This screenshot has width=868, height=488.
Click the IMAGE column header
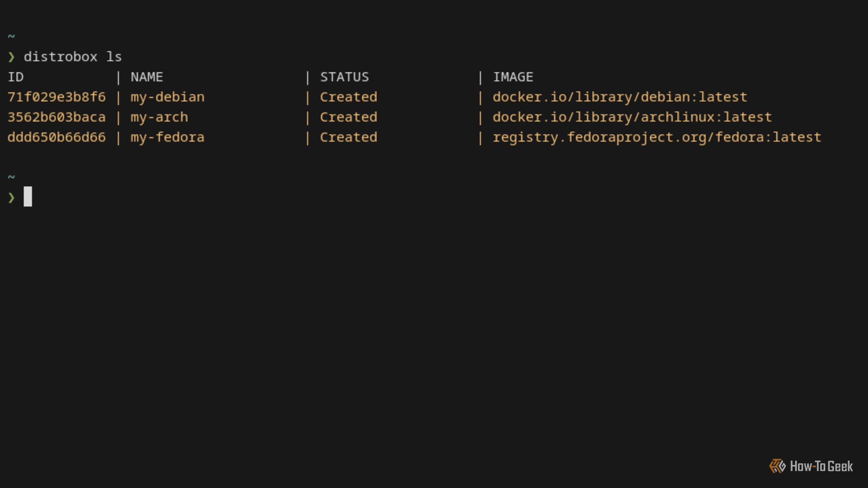[x=513, y=77]
